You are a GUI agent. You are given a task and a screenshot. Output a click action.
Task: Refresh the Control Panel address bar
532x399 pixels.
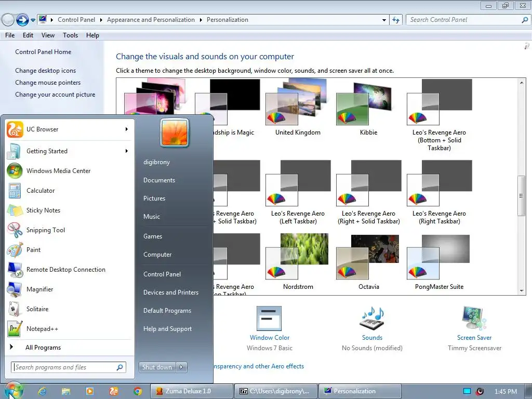[396, 20]
